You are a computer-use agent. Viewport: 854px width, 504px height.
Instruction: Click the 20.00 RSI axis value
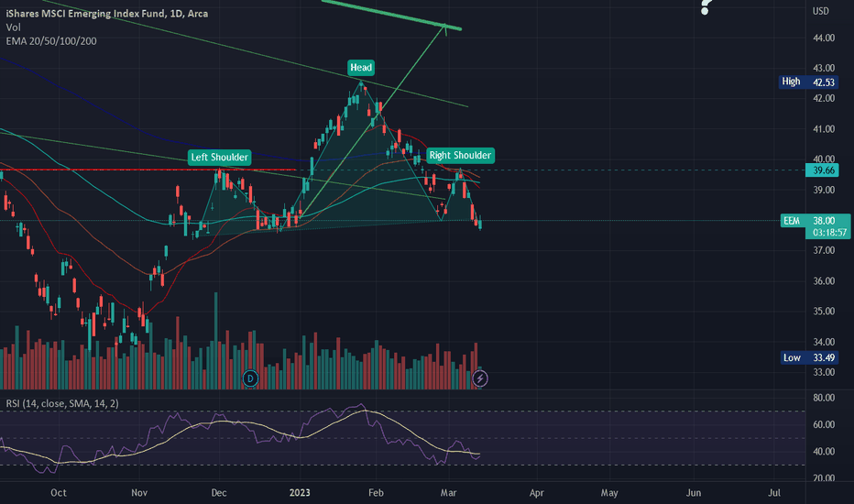[824, 477]
